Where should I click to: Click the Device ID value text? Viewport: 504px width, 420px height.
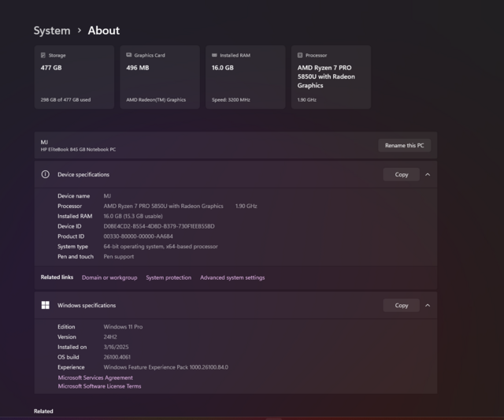point(159,226)
